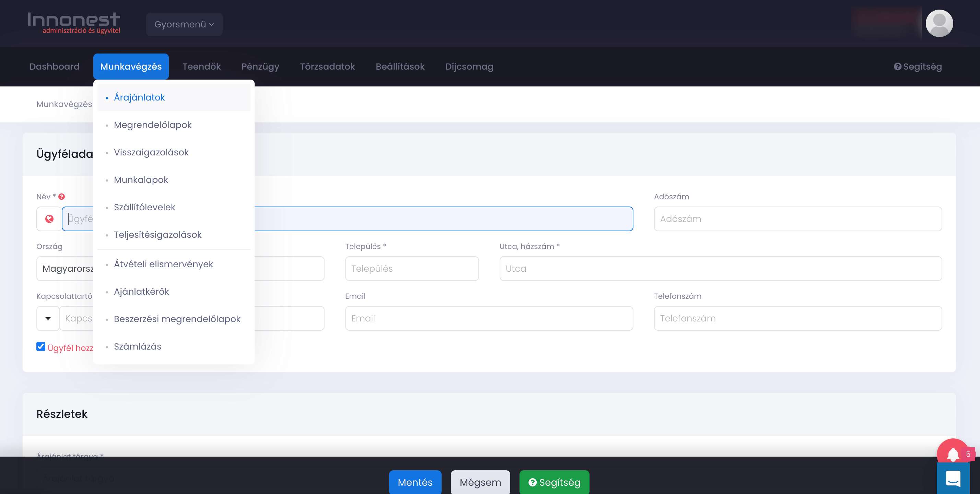Focus the Ügyfél name input field
Image resolution: width=980 pixels, height=494 pixels.
point(347,219)
